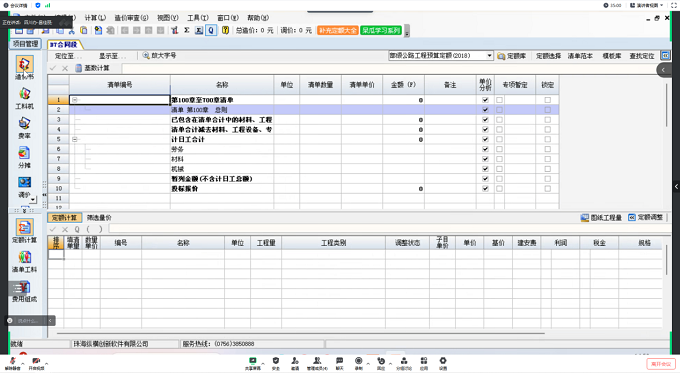Collapse the row 1 tree node
Viewport: 680px width, 373px height.
pyautogui.click(x=75, y=100)
